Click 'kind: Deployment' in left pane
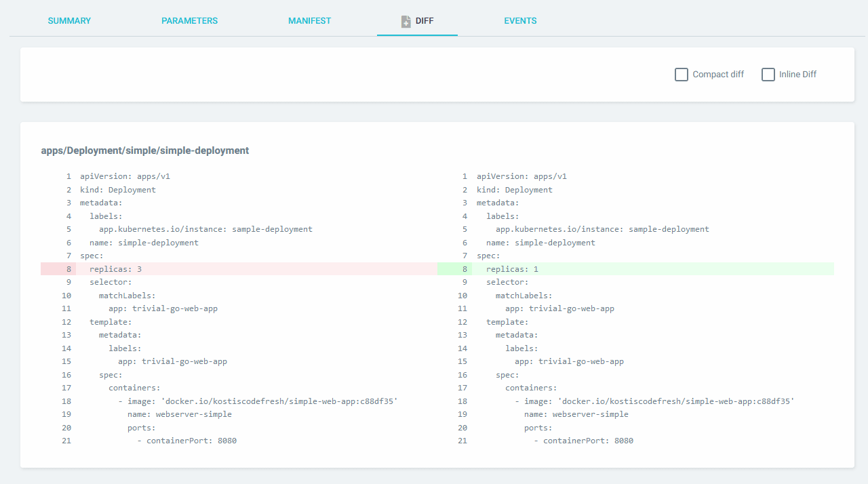 pos(118,190)
